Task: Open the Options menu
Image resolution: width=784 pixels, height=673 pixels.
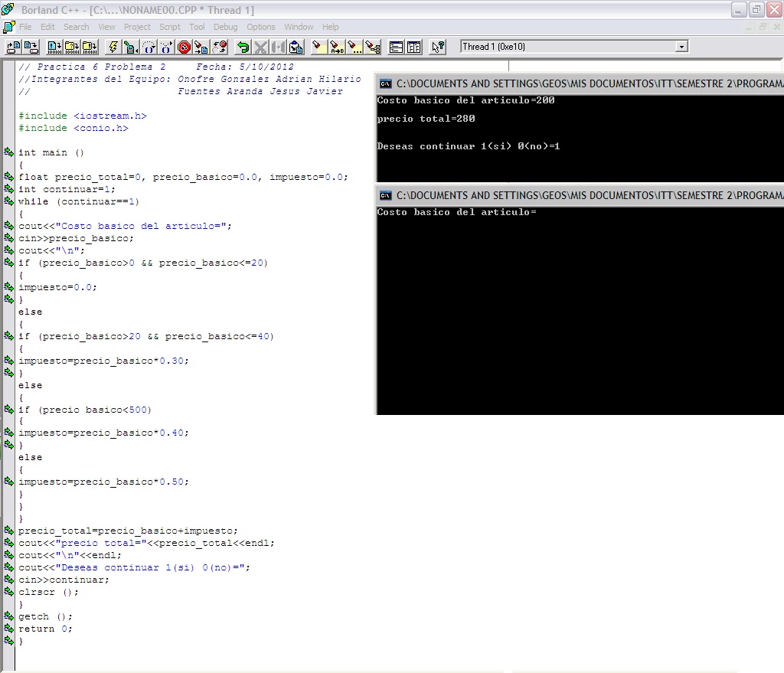Action: tap(261, 27)
